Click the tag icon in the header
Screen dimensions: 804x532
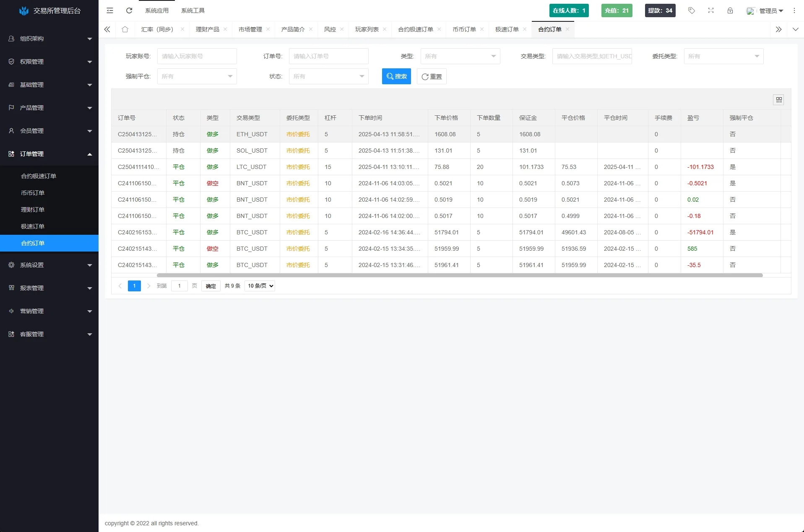(691, 10)
